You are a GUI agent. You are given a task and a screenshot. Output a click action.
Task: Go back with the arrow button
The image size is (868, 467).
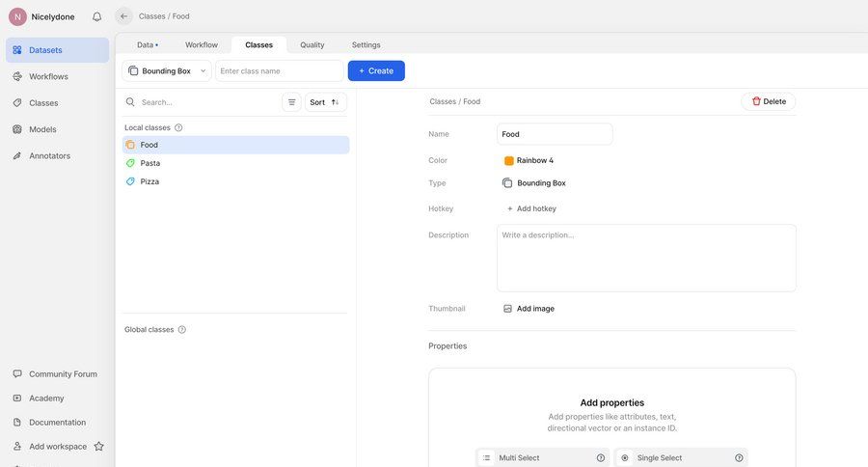click(x=124, y=16)
